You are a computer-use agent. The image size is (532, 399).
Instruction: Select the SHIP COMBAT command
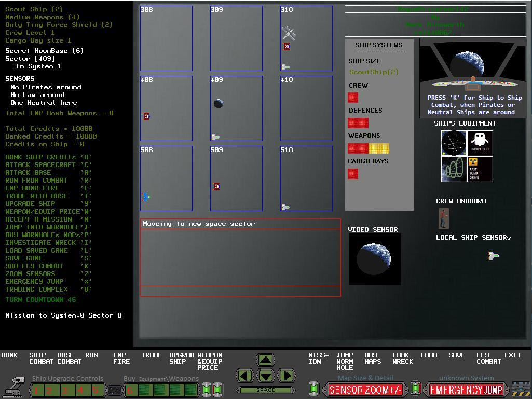tap(42, 359)
